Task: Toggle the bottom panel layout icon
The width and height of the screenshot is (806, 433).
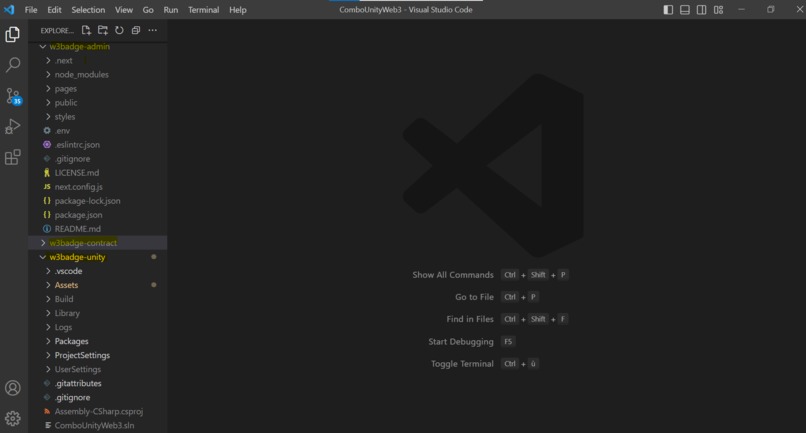Action: (685, 10)
